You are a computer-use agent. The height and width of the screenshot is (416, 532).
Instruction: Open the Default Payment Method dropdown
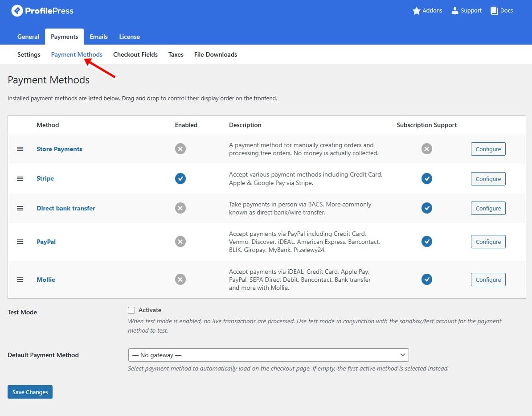268,355
